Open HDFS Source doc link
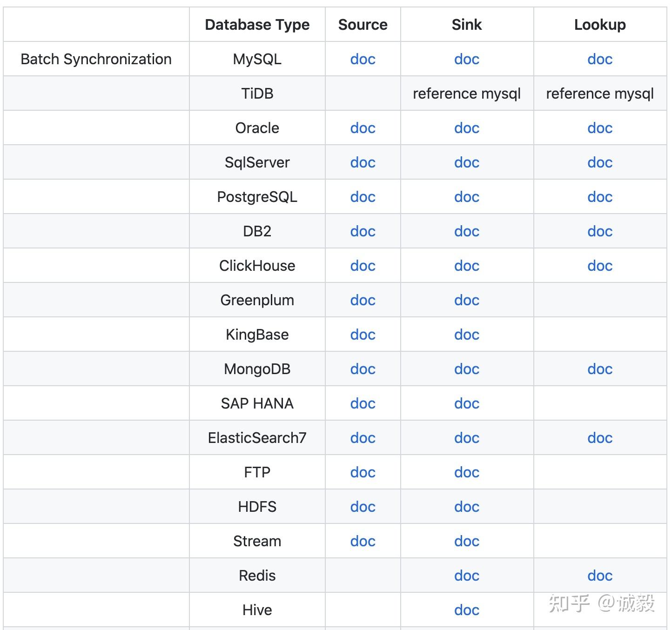Screen dimensions: 672x630 tap(363, 507)
